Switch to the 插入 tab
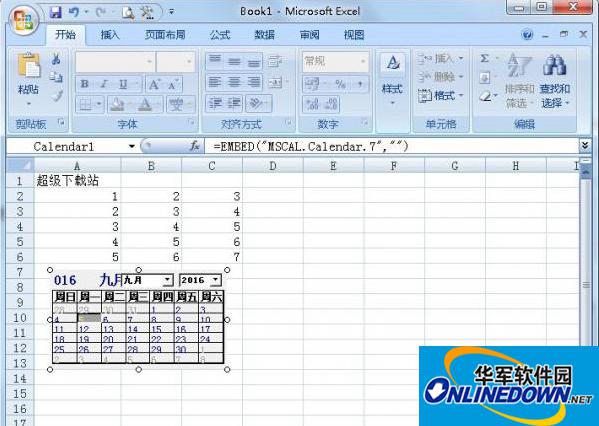This screenshot has width=599, height=426. (110, 35)
